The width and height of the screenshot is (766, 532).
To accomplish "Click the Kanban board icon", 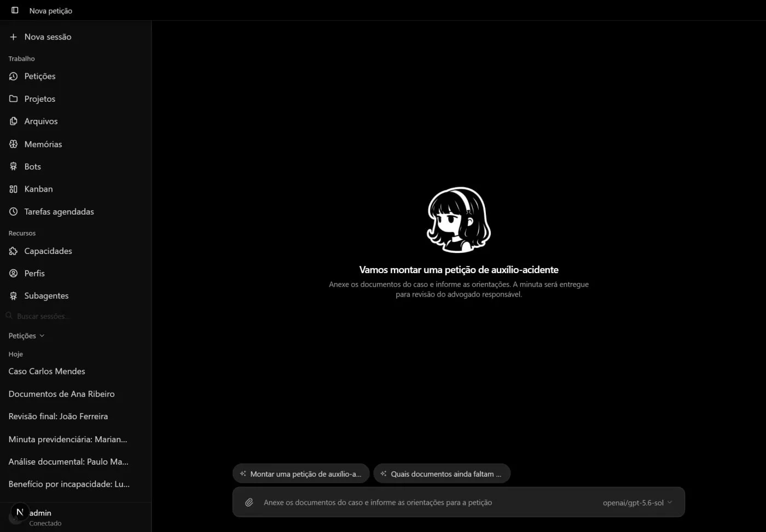I will [13, 189].
